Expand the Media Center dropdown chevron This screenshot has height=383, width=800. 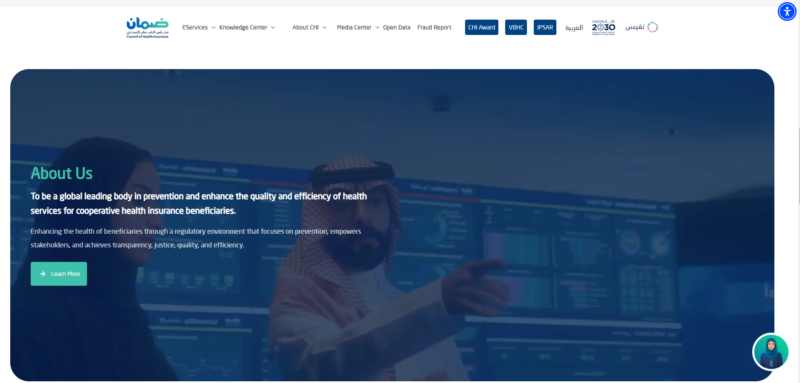tap(377, 28)
